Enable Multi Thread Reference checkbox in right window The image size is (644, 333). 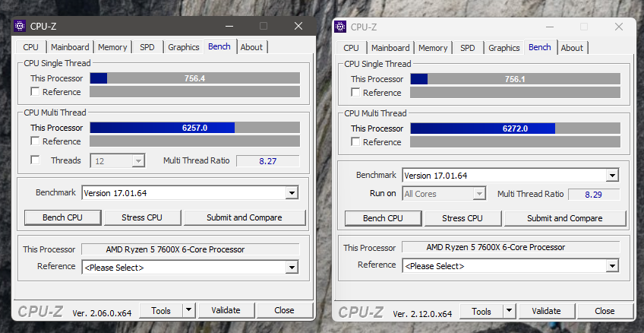point(355,142)
